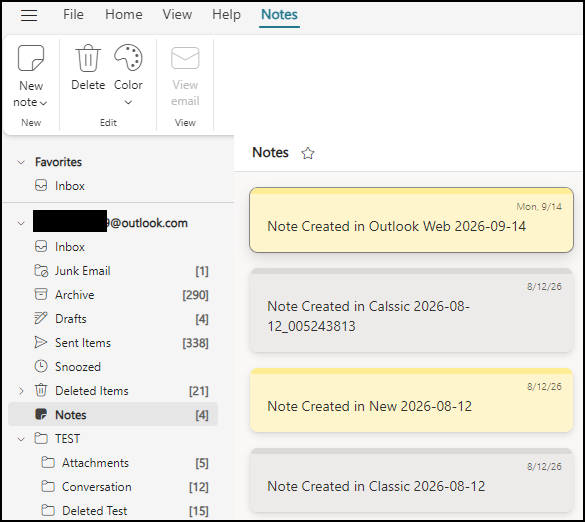Click the Color palette icon
585x522 pixels.
[x=128, y=58]
